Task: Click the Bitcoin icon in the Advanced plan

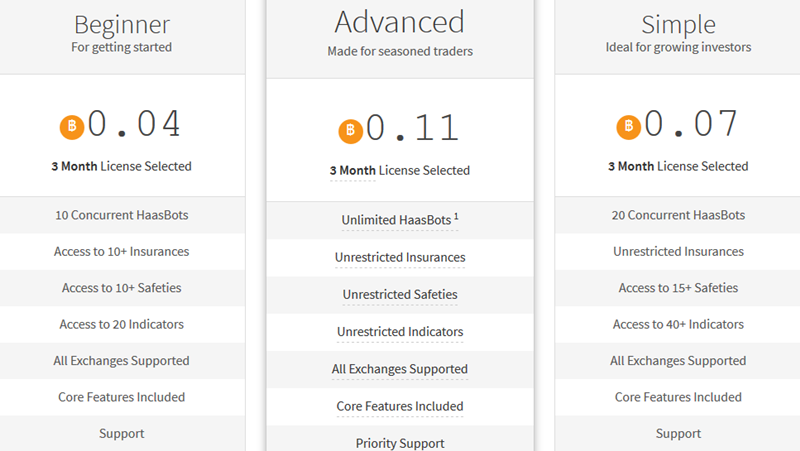Action: (350, 131)
